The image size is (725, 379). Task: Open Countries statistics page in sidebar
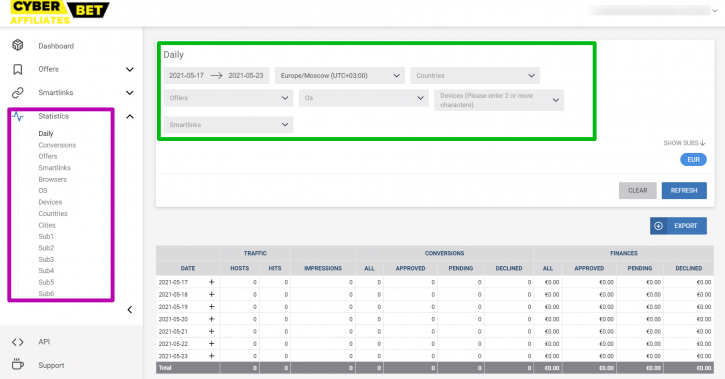(x=53, y=214)
